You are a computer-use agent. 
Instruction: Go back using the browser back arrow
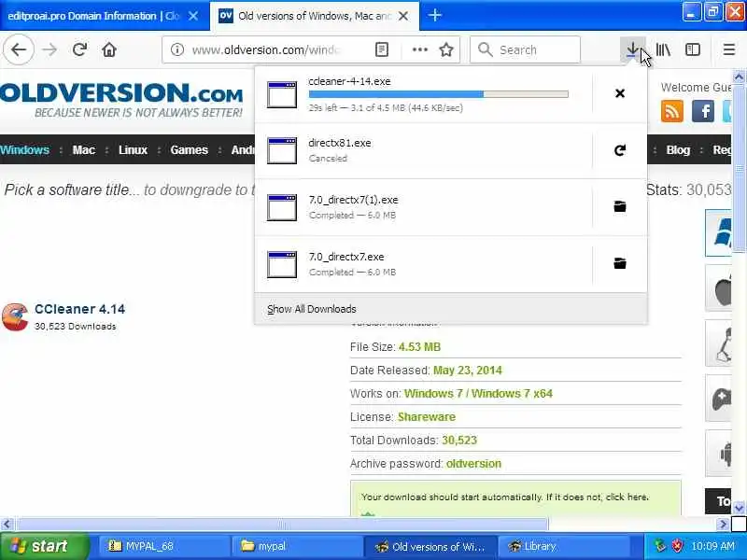click(x=19, y=49)
